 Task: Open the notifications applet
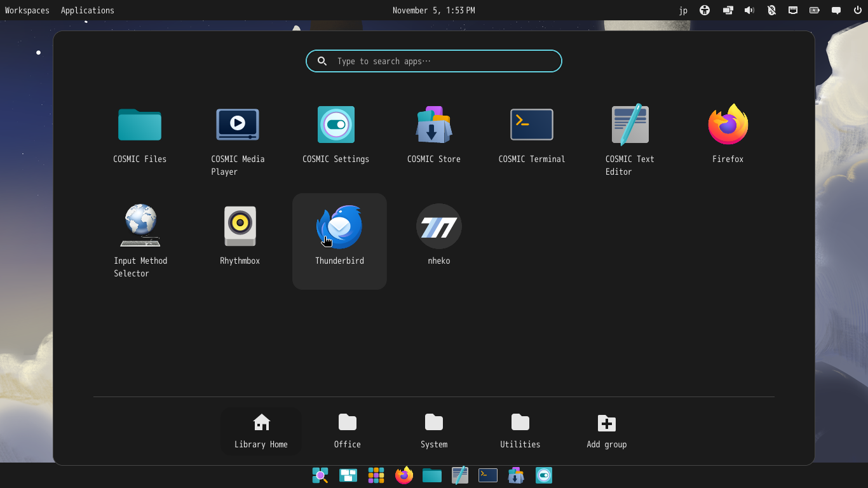836,10
